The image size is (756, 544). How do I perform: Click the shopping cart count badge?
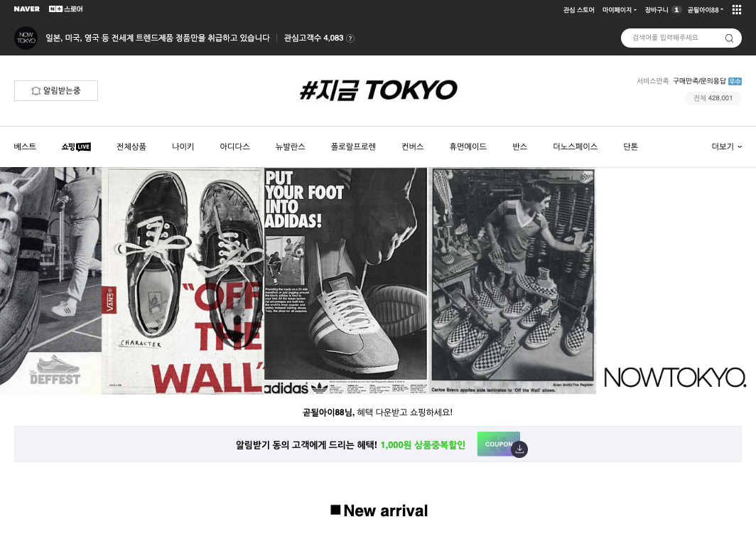pos(676,10)
